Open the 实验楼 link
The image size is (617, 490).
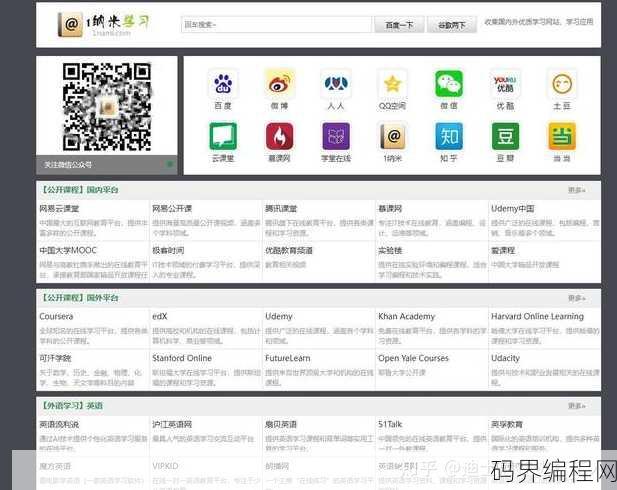point(390,250)
